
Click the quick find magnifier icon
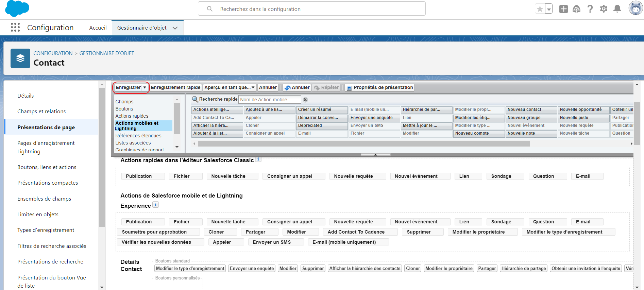195,99
